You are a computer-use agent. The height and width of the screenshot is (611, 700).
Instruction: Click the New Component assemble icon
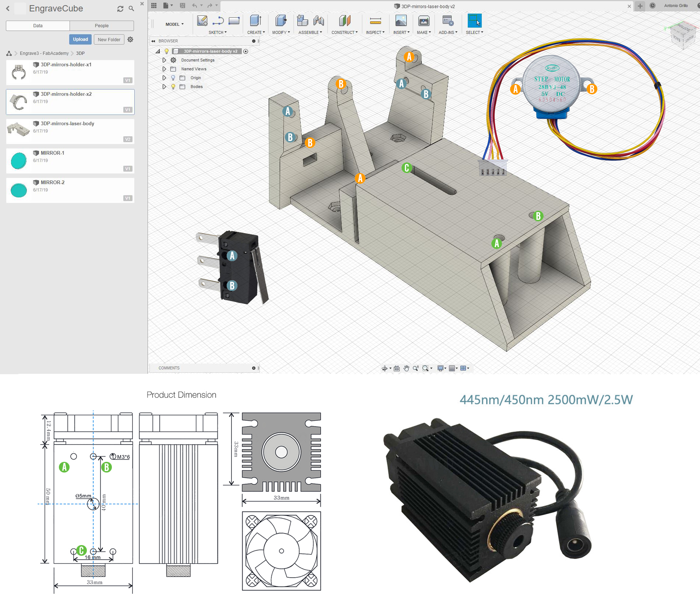303,21
